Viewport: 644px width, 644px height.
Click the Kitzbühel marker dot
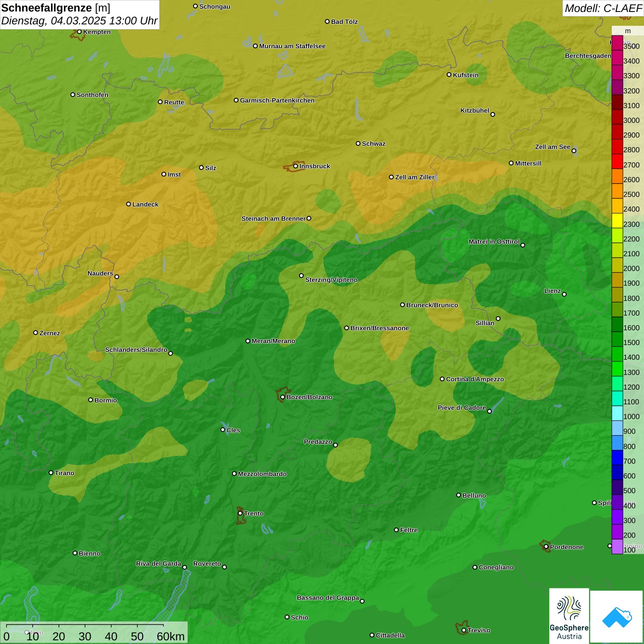(493, 115)
